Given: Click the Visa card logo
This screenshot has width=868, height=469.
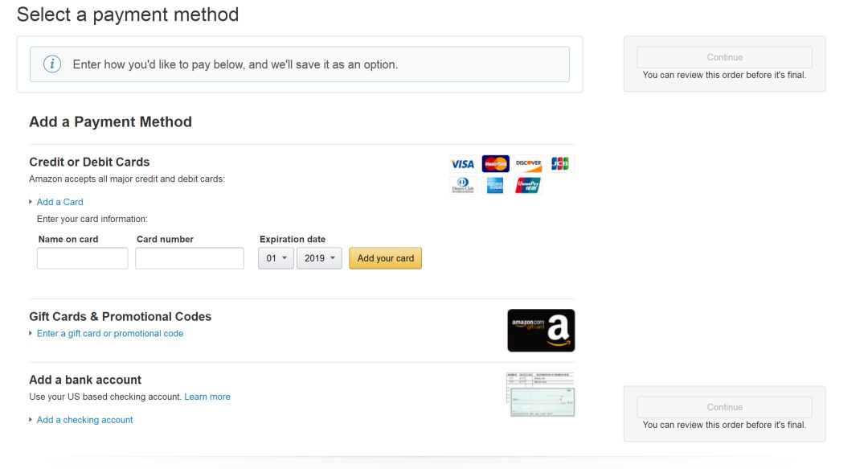Looking at the screenshot, I should pyautogui.click(x=462, y=164).
